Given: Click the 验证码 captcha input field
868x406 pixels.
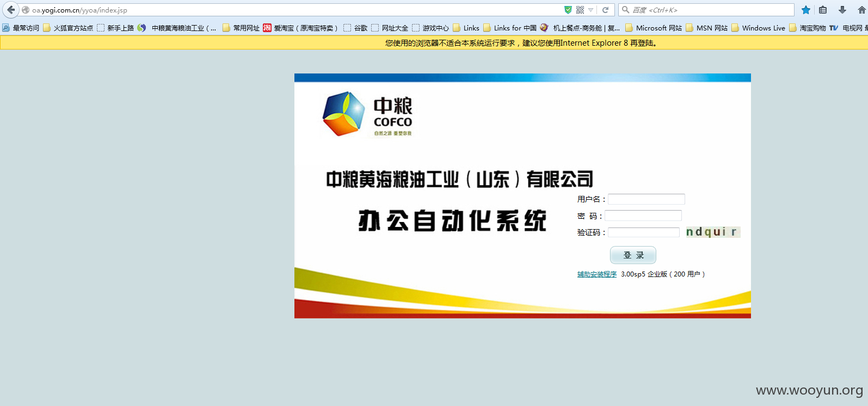Looking at the screenshot, I should 644,232.
